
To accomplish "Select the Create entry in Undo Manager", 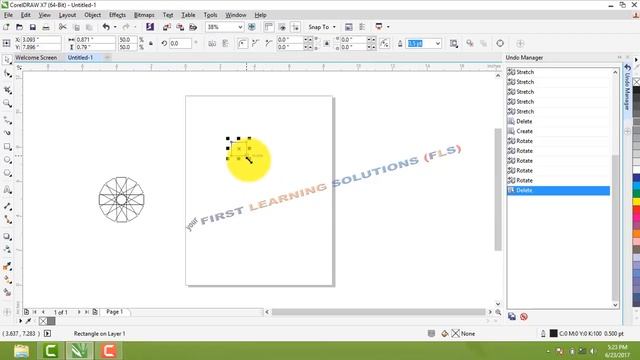I will pyautogui.click(x=558, y=131).
